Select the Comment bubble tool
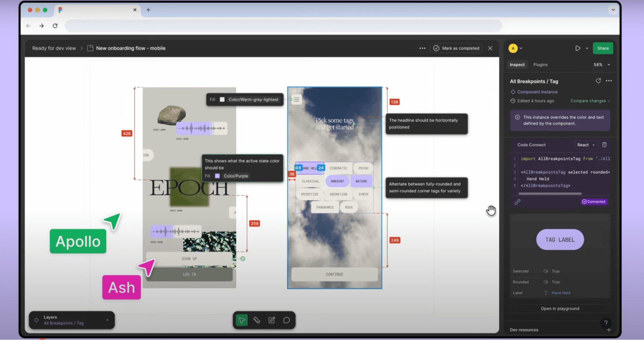 [x=286, y=320]
